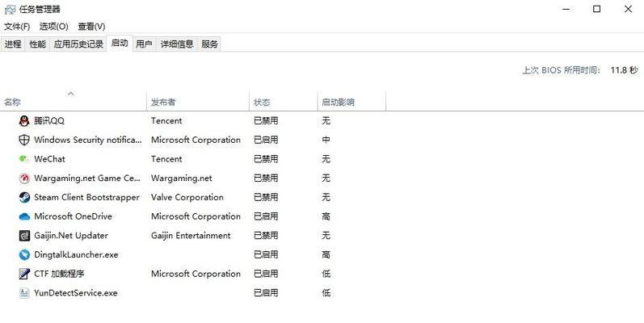Sort by the 发布者 column header
The image size is (644, 323).
[198, 103]
